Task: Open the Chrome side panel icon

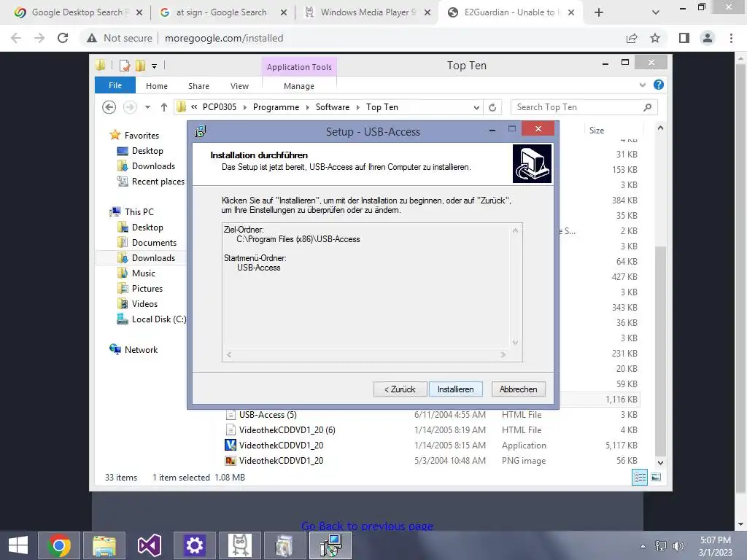Action: coord(684,38)
